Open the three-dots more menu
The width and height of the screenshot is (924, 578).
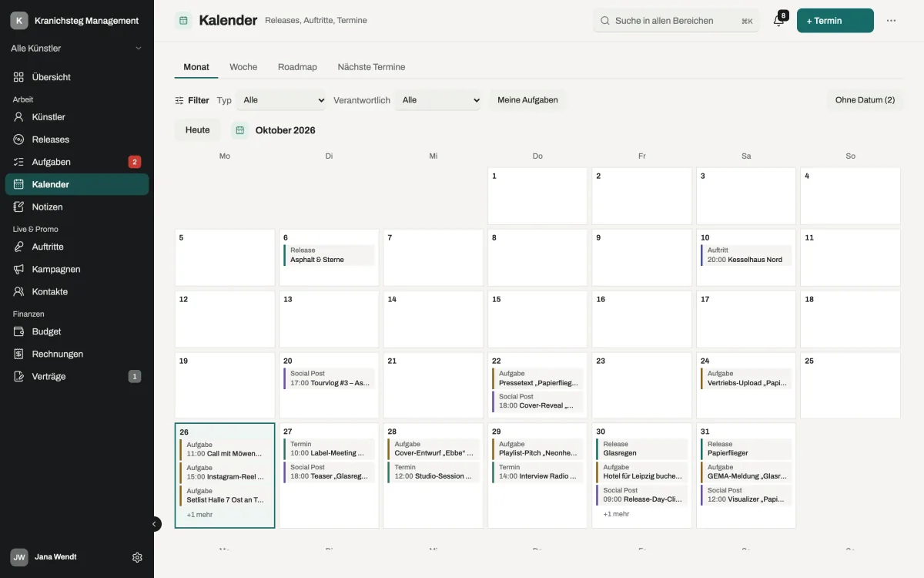pyautogui.click(x=891, y=21)
